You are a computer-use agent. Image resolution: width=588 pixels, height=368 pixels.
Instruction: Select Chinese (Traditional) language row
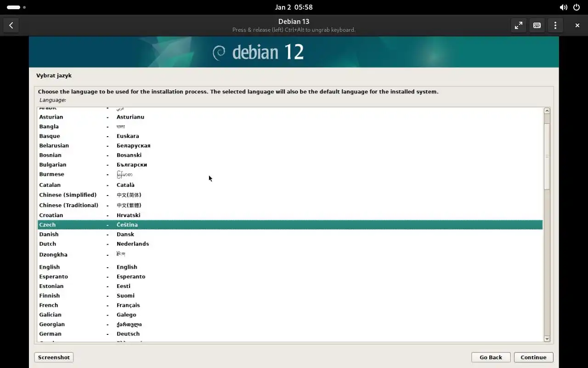tap(290, 205)
